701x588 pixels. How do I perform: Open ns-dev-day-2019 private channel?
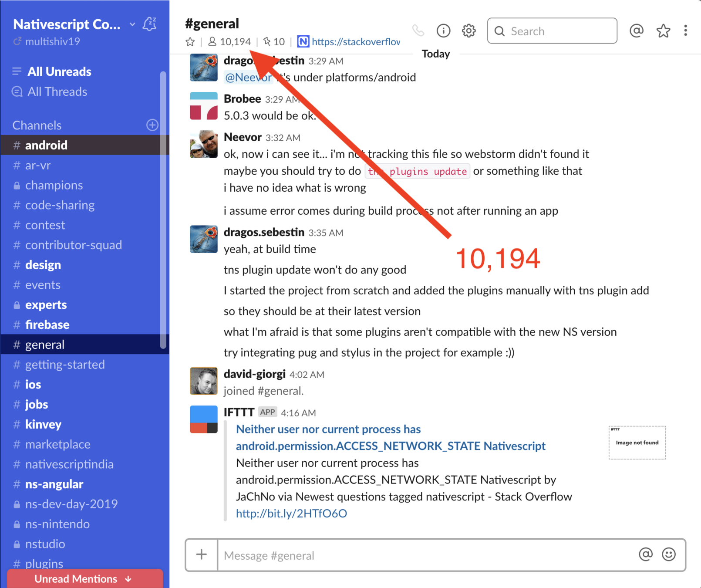click(84, 504)
